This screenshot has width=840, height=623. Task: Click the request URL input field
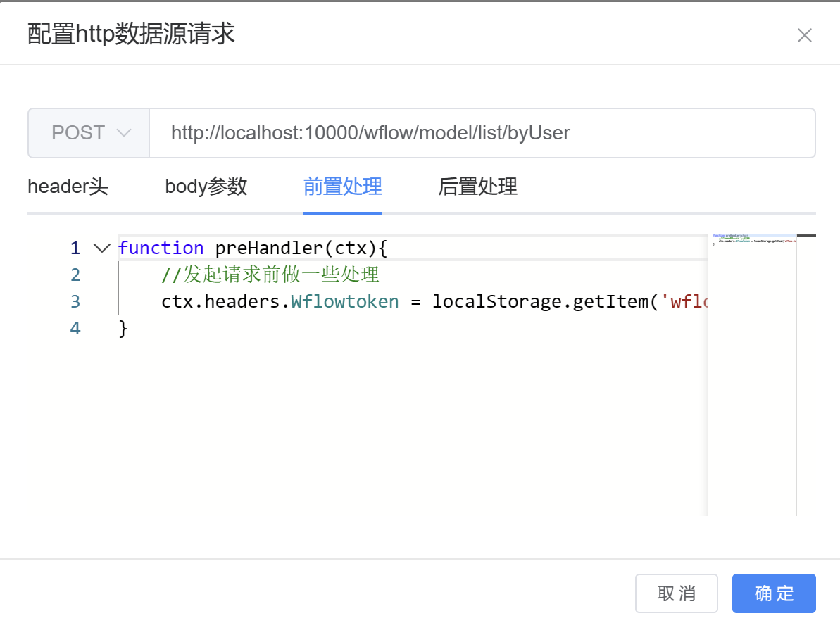(482, 133)
